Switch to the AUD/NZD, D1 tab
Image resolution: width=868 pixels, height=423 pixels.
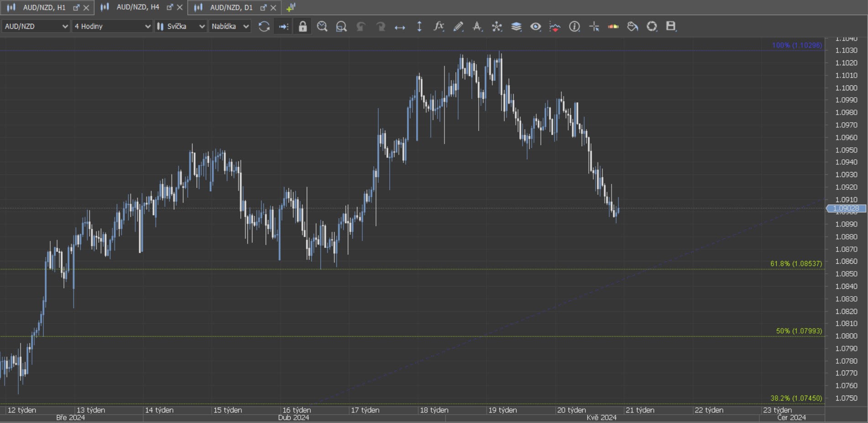click(x=231, y=7)
